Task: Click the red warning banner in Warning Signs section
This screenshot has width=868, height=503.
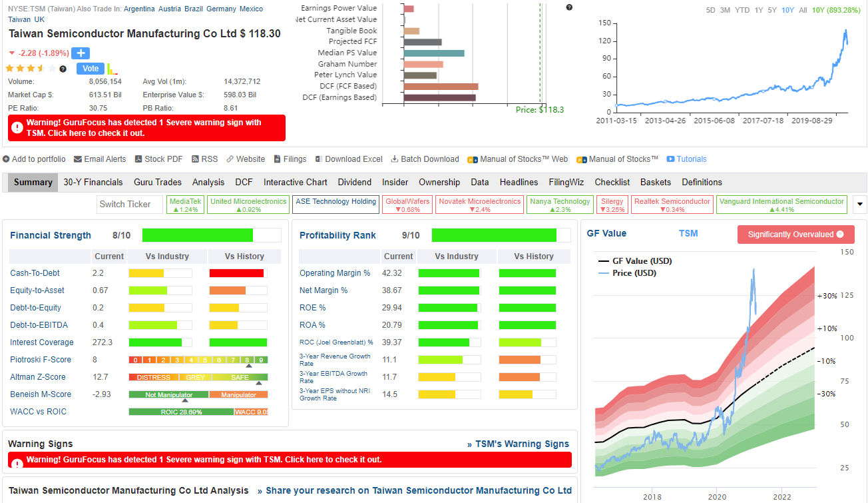Action: coord(290,460)
